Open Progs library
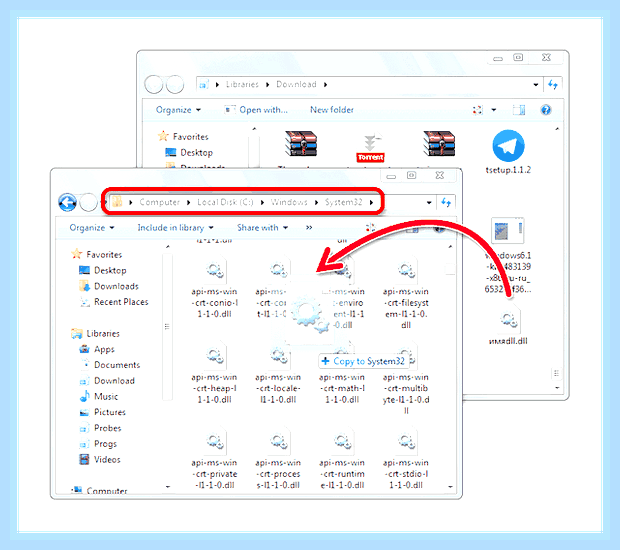The width and height of the screenshot is (620, 550). coord(98,444)
